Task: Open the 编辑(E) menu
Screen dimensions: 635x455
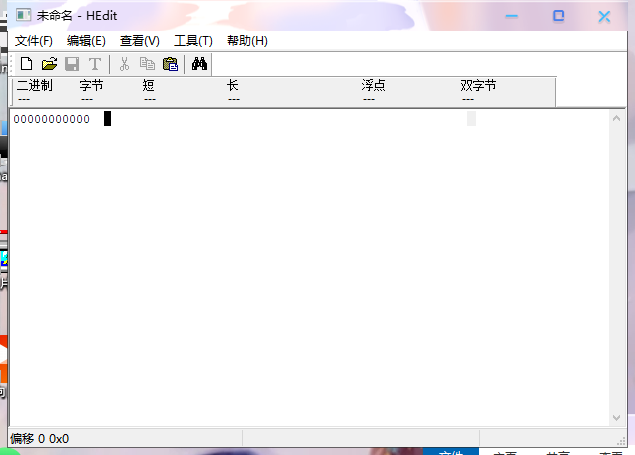Action: [86, 41]
